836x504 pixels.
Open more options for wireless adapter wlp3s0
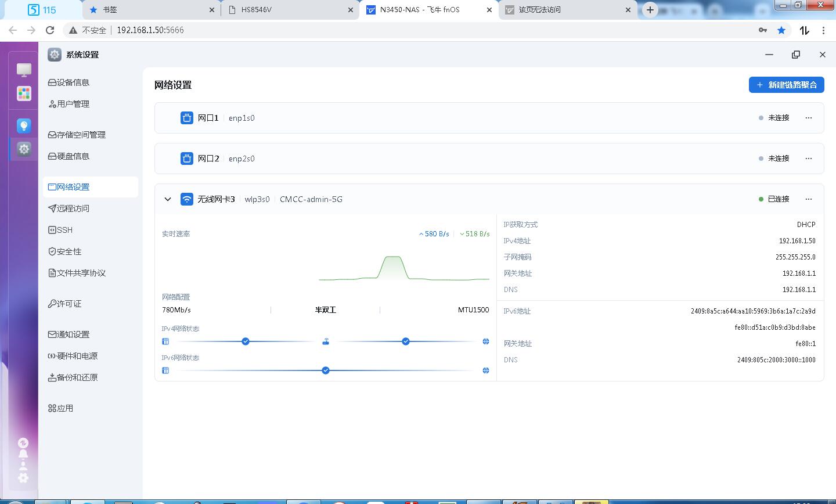(809, 199)
